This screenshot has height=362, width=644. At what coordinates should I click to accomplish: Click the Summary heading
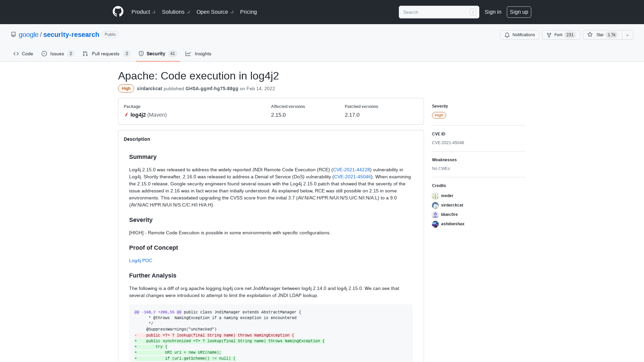(143, 157)
